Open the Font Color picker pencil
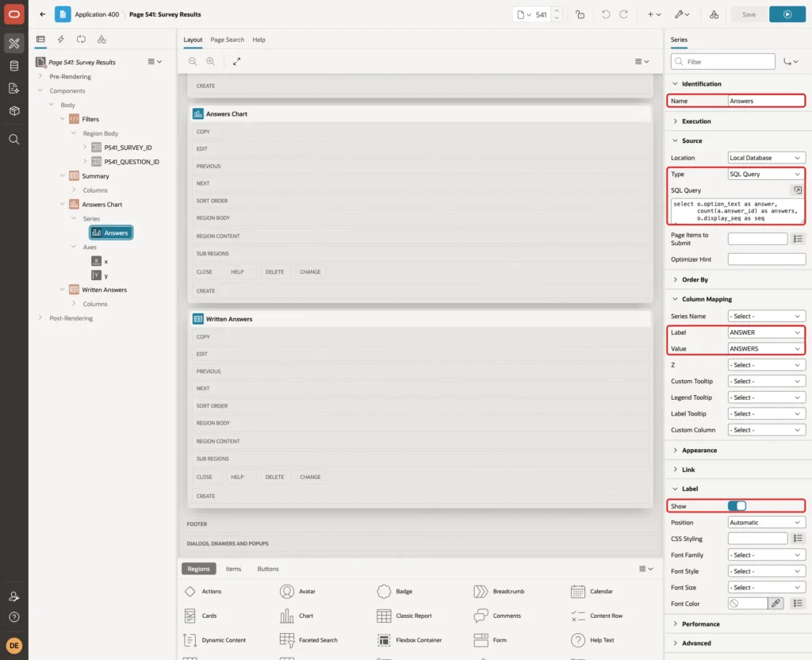 pos(776,604)
